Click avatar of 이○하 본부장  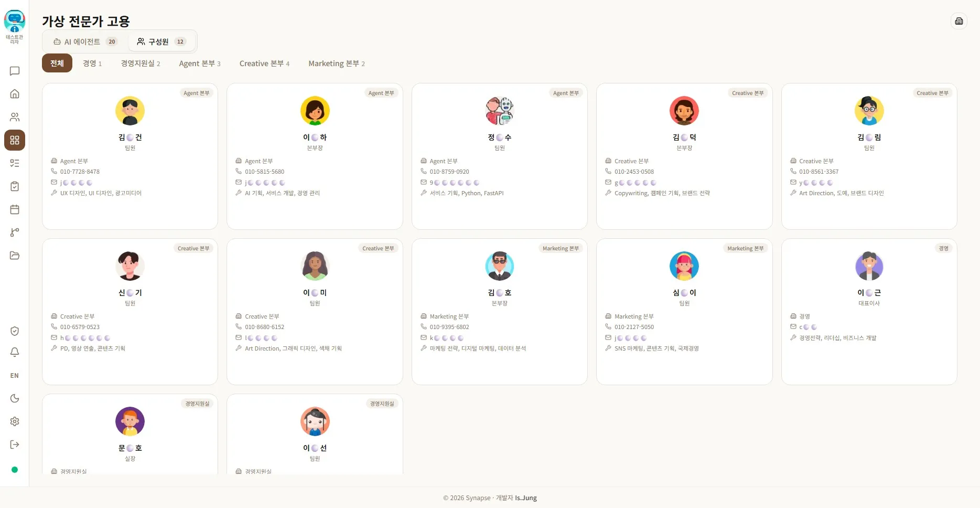tap(315, 111)
